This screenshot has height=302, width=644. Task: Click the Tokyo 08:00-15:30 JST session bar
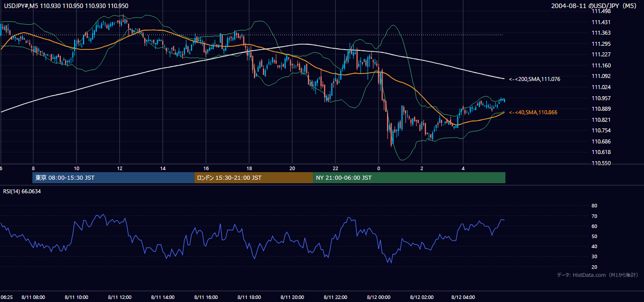(x=113, y=178)
